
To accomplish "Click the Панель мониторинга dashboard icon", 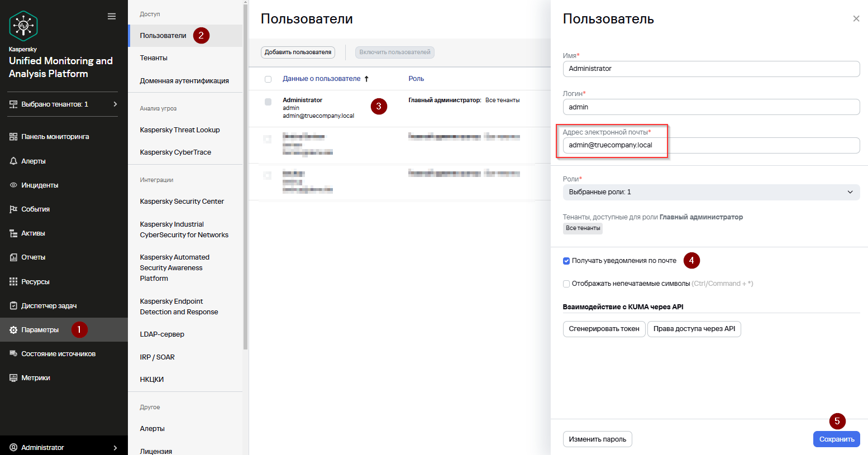I will [x=13, y=137].
